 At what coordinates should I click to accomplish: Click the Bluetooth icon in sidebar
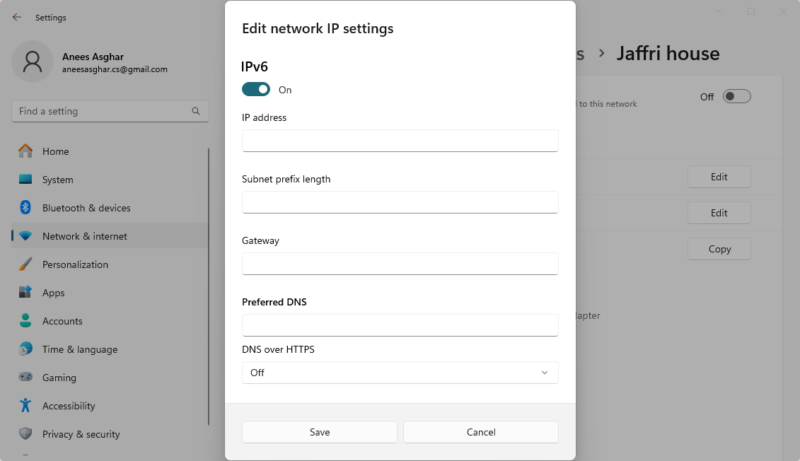(25, 208)
